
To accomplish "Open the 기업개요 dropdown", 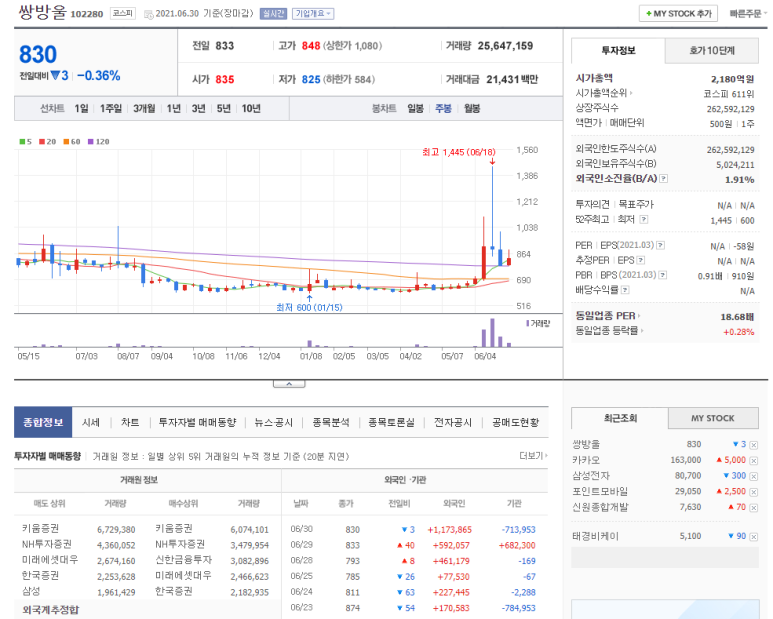I will pyautogui.click(x=313, y=14).
